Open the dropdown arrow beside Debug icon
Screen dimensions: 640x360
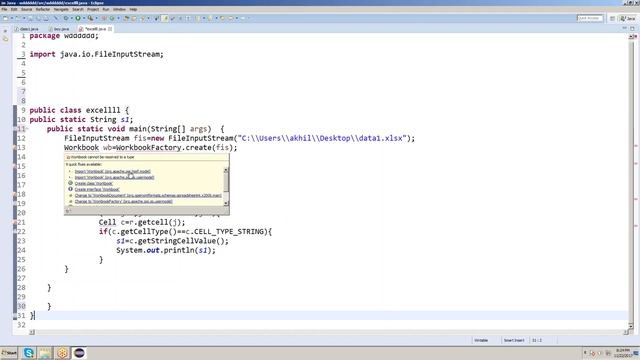pos(71,18)
